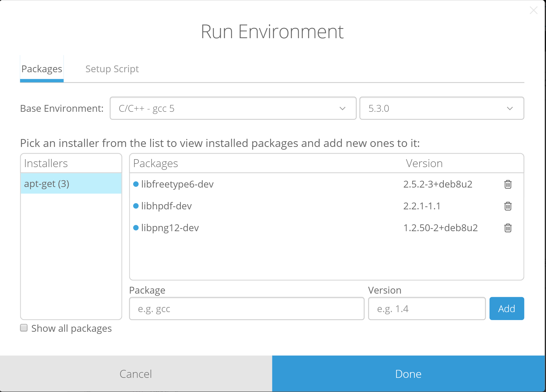Delete the libfreetype6-dev package
This screenshot has height=392, width=546.
pyautogui.click(x=508, y=184)
